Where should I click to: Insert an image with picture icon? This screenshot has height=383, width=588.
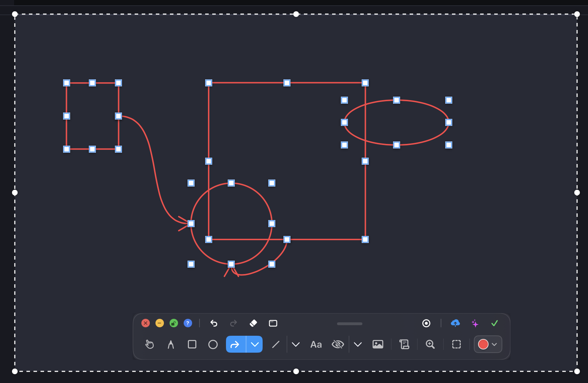[378, 344]
